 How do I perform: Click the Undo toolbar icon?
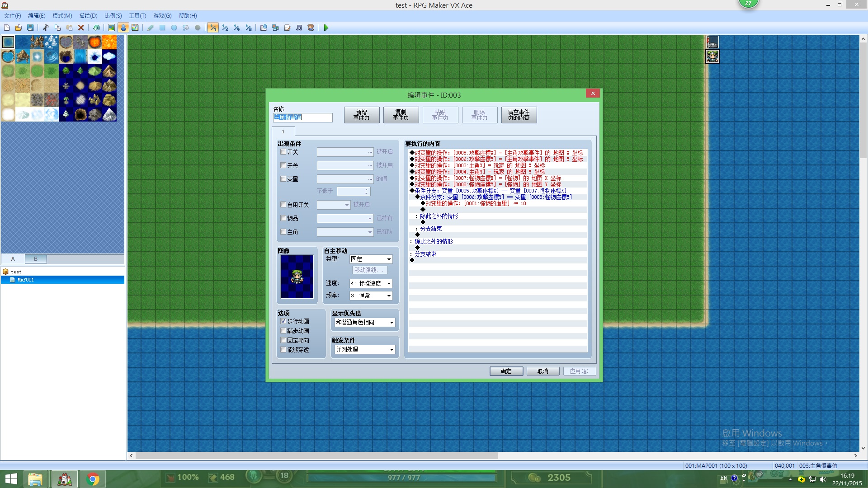tap(96, 28)
